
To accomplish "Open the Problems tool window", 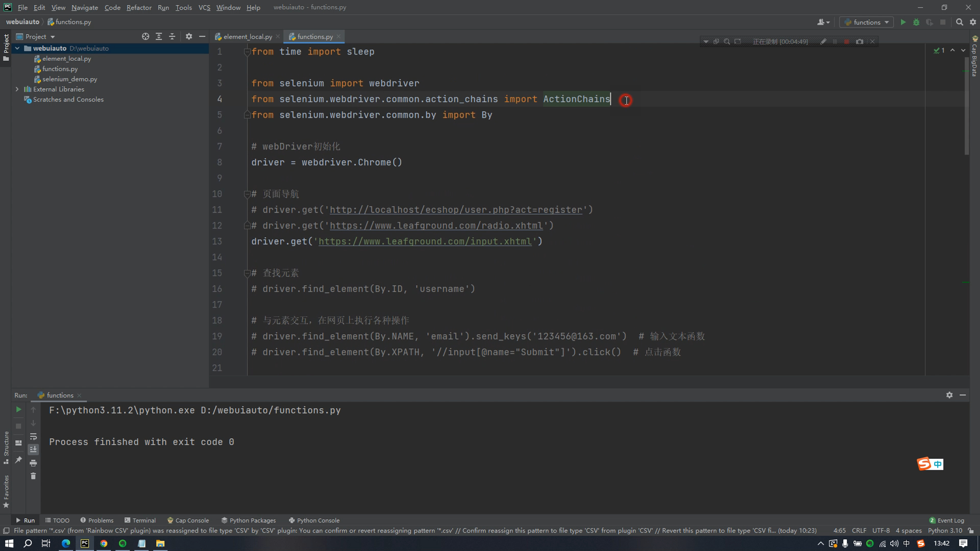I will tap(96, 520).
